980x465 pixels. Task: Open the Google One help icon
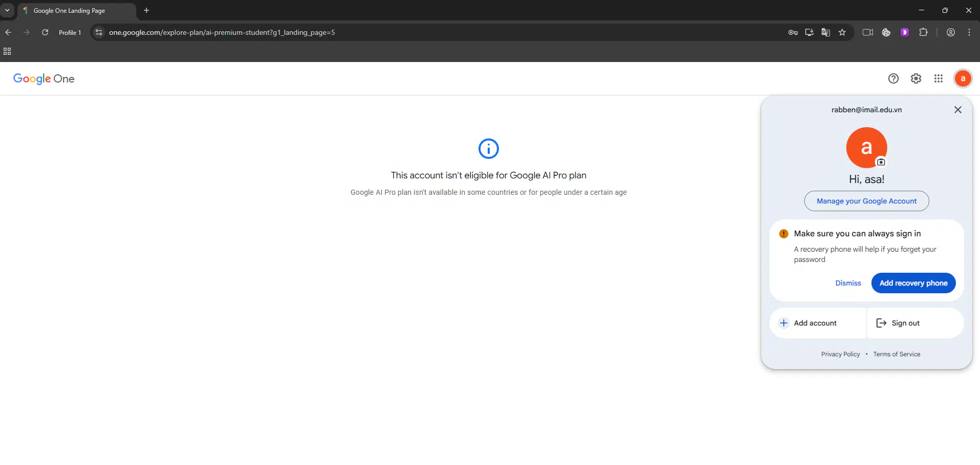(893, 78)
